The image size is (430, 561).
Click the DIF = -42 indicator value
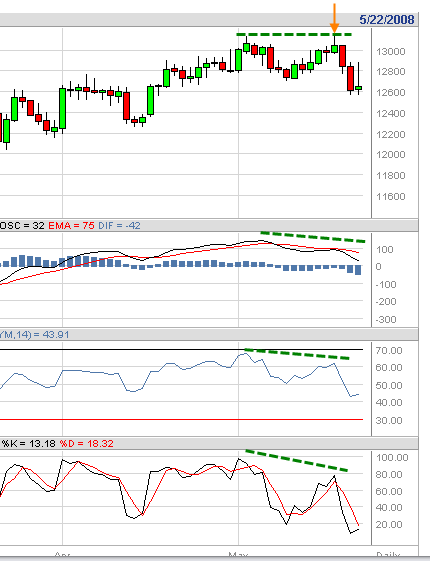point(119,226)
